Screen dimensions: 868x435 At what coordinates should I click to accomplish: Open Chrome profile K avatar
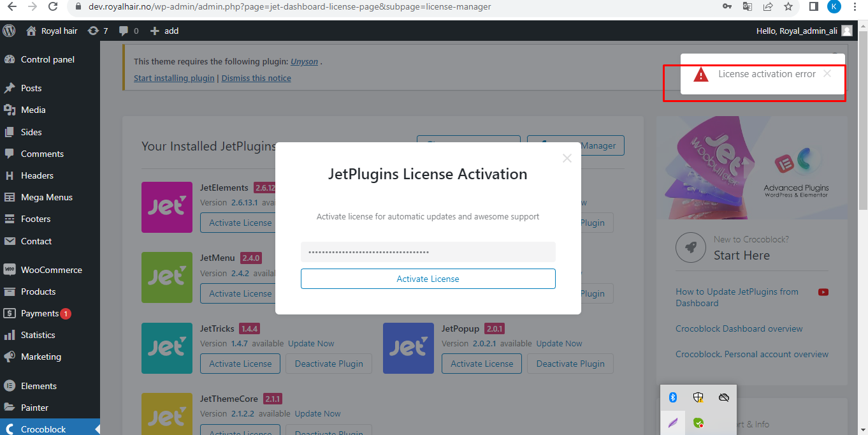(x=834, y=6)
